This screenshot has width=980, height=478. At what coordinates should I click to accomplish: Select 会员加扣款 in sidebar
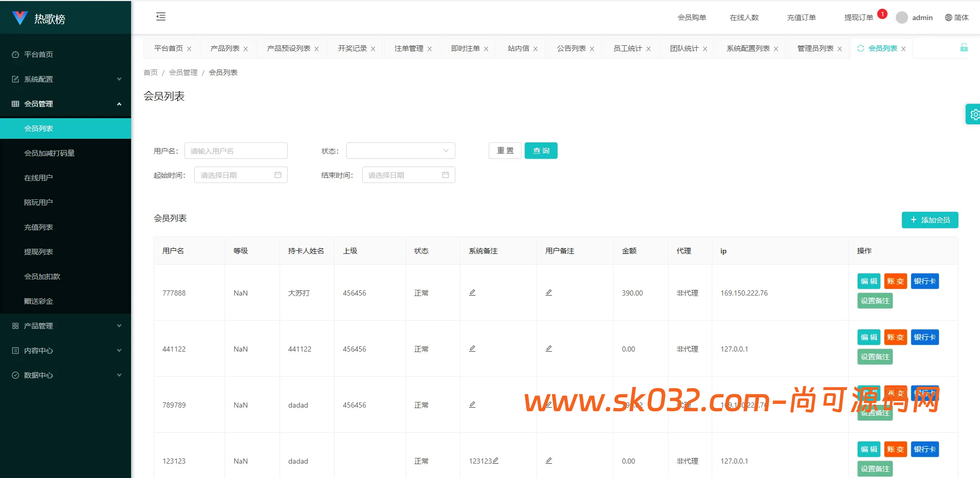click(x=66, y=277)
